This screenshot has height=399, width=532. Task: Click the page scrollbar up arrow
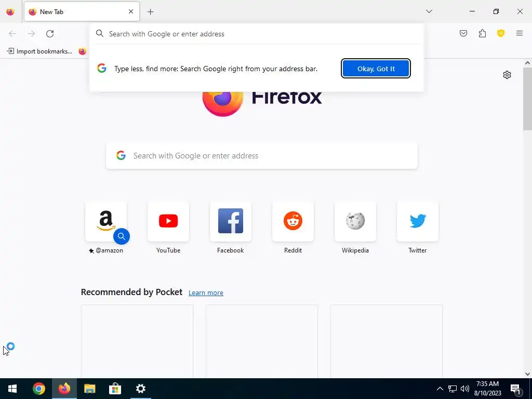point(527,63)
